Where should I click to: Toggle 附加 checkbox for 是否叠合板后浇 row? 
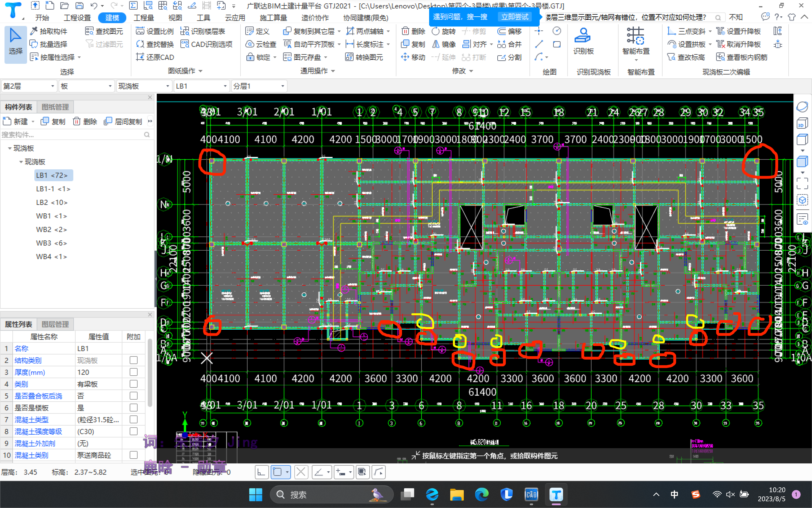[x=134, y=396]
